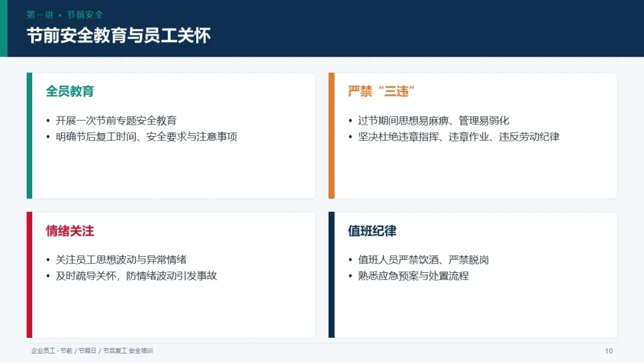Click bullet 坚决杜绝违章指挥、违章作业、违反劳动纪律
The width and height of the screenshot is (644, 363).
pos(459,137)
